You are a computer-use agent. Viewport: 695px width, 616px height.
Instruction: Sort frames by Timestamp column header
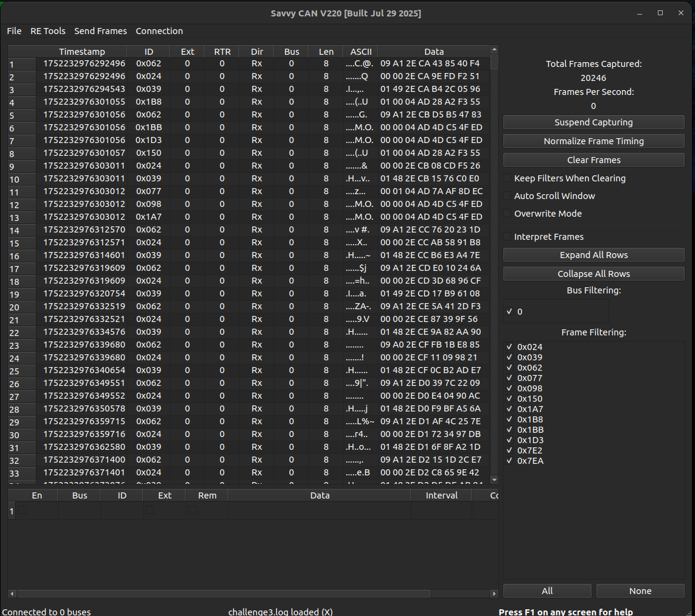click(82, 52)
